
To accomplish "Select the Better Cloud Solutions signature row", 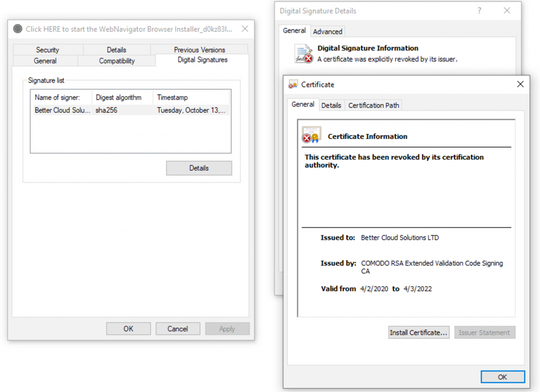I will [x=130, y=111].
